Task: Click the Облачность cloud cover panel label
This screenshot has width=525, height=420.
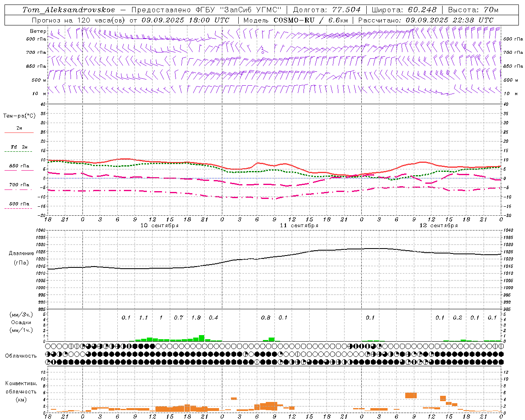Action: (x=21, y=356)
